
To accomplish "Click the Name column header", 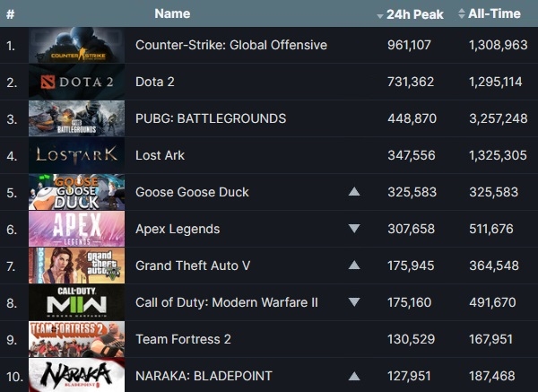I will (x=172, y=13).
